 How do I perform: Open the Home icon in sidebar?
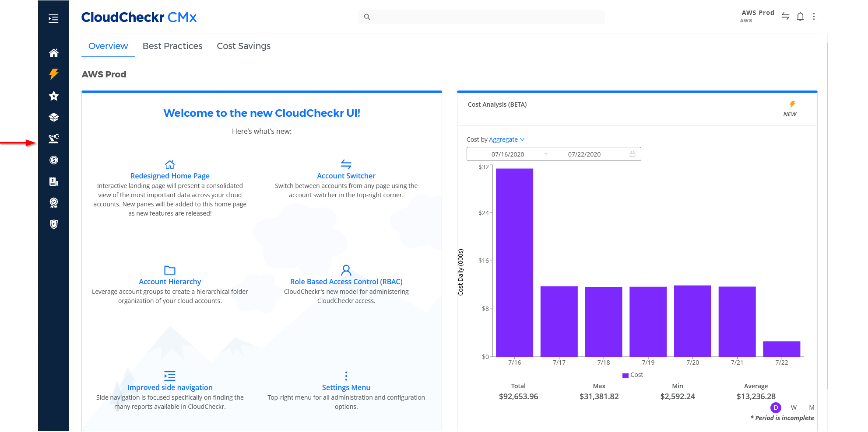click(54, 53)
